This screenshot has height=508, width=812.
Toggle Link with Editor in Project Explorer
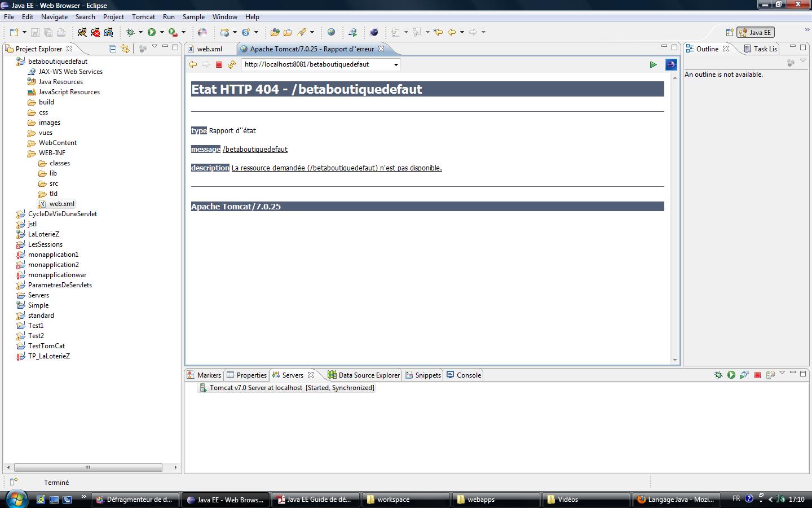[125, 49]
